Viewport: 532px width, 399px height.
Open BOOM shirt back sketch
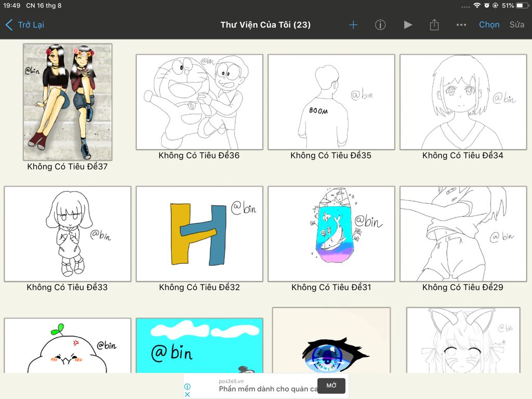click(331, 102)
